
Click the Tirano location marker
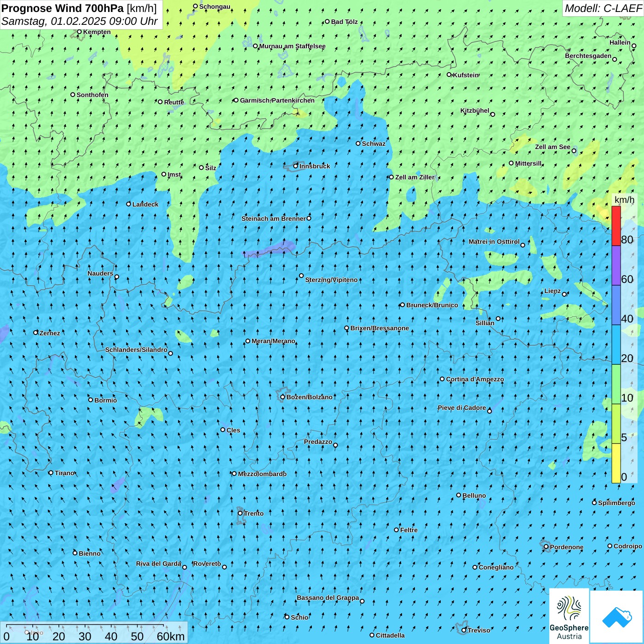coord(51,472)
